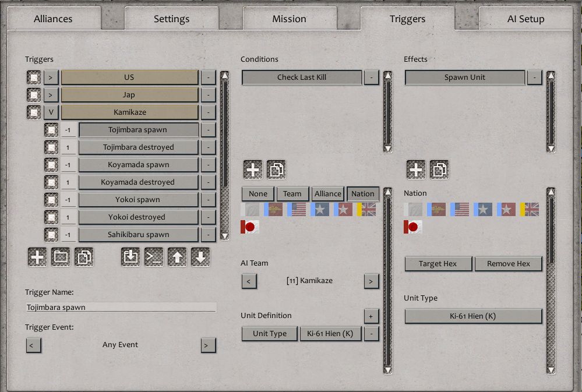
Task: Click the folder icon under the Triggers list
Action: pos(61,257)
